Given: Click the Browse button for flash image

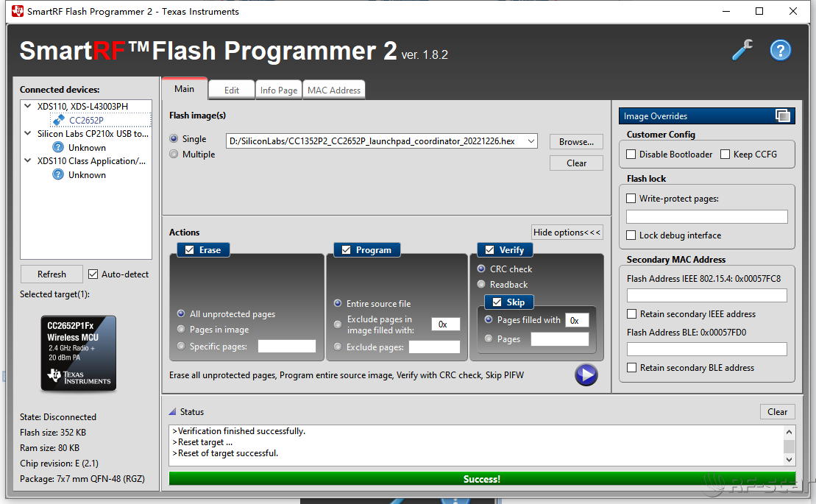Looking at the screenshot, I should click(x=575, y=141).
